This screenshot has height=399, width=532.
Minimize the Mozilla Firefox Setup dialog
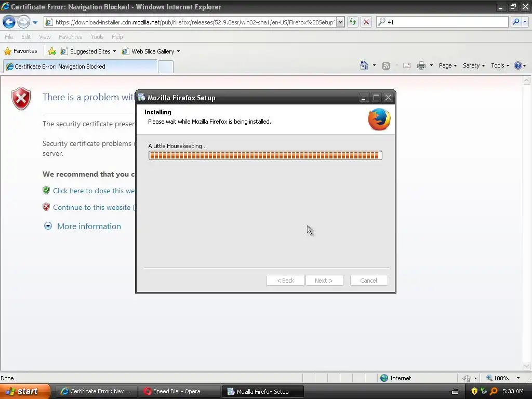(x=363, y=98)
